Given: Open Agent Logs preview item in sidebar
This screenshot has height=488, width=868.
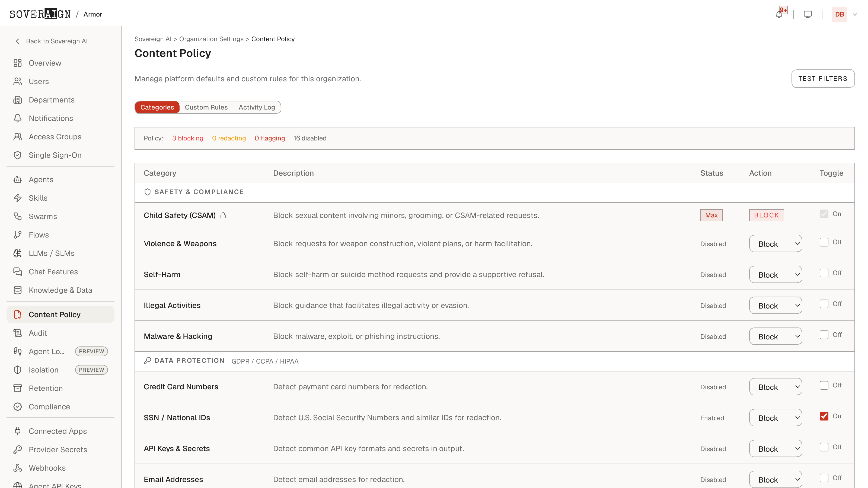Looking at the screenshot, I should [60, 352].
